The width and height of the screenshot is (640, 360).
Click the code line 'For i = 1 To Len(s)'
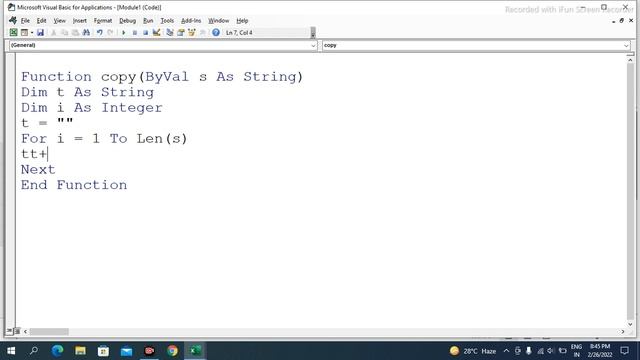point(104,139)
